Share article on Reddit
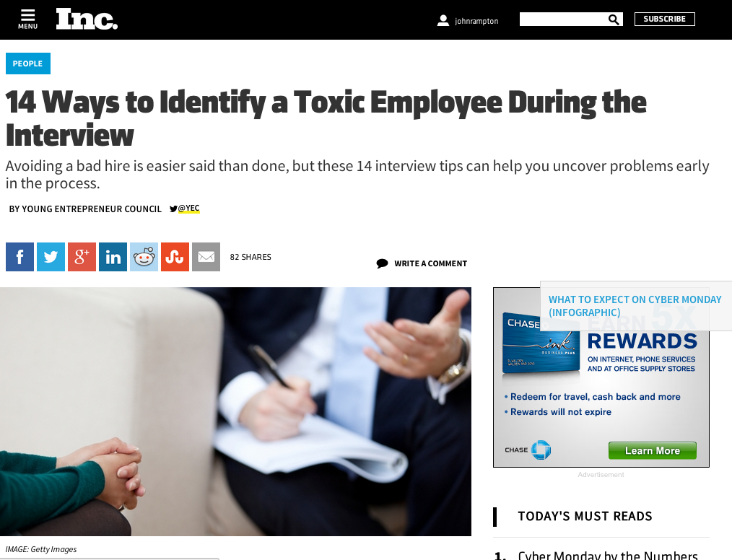Image resolution: width=732 pixels, height=560 pixels. [x=144, y=257]
